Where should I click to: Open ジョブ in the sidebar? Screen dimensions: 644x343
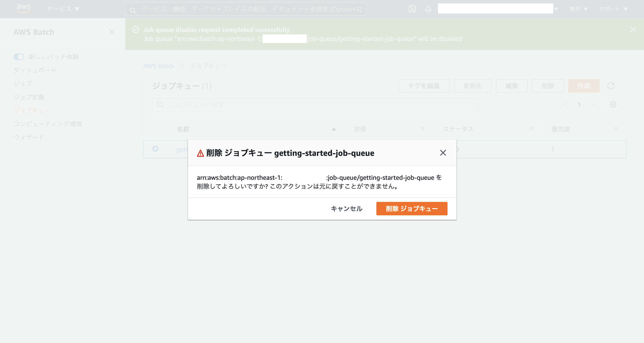23,84
